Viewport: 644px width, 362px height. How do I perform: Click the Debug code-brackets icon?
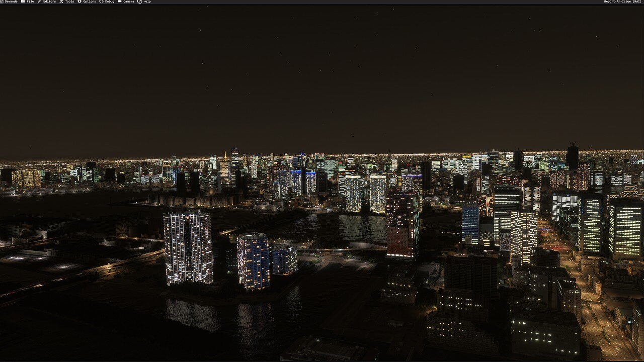click(x=101, y=2)
